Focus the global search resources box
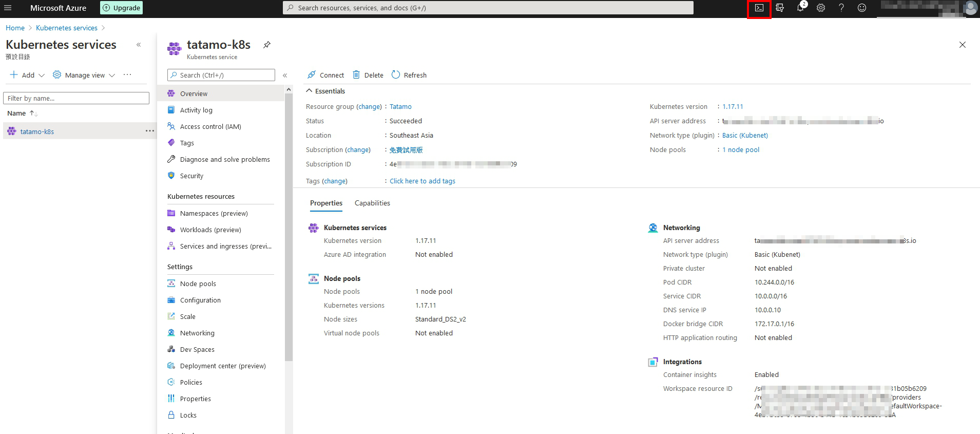 point(488,8)
